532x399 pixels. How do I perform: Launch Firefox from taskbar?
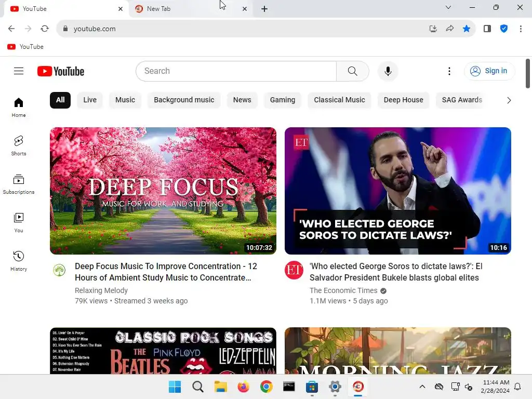coord(243,387)
